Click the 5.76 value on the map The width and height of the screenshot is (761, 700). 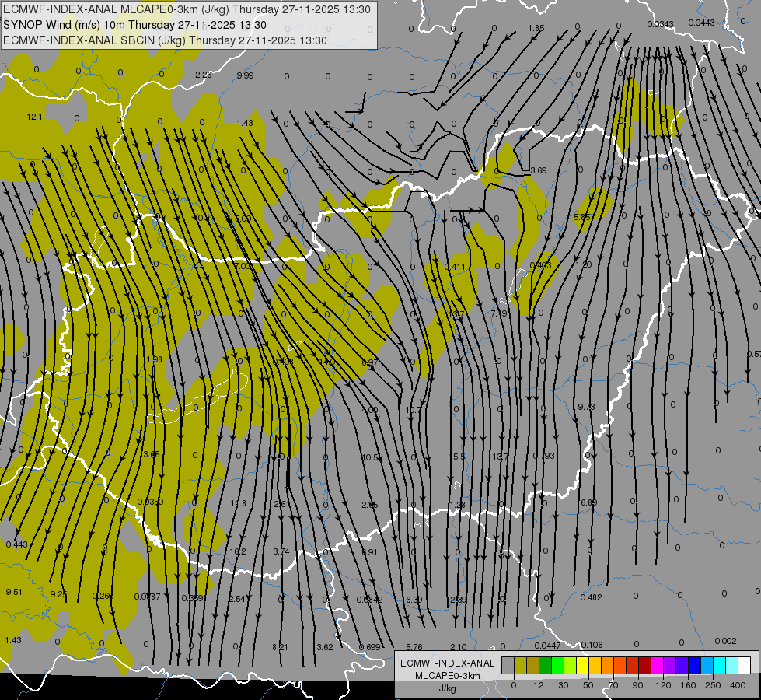click(x=414, y=647)
